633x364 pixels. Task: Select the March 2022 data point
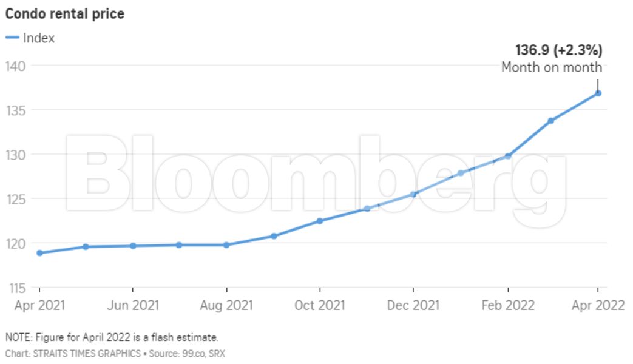pos(550,121)
